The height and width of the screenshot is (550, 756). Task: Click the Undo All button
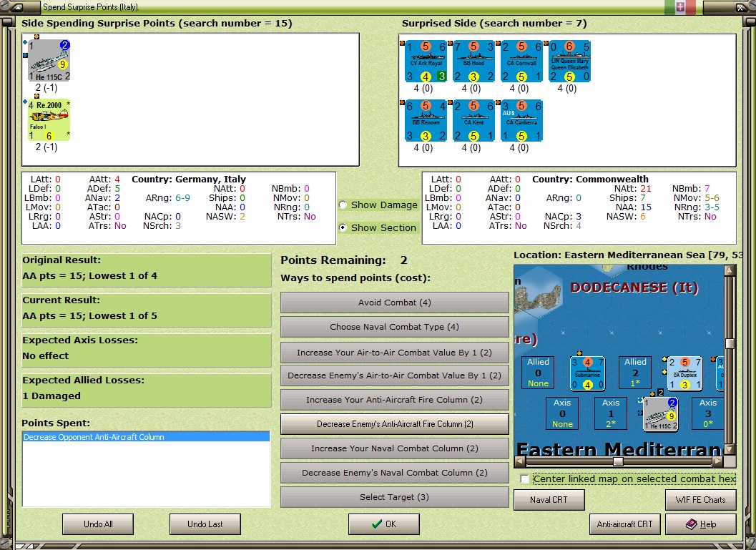[98, 524]
